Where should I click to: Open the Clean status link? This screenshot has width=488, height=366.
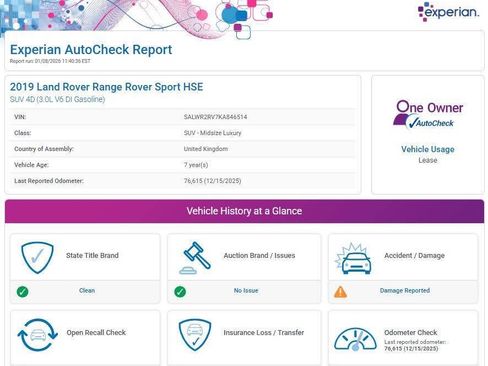pos(87,291)
